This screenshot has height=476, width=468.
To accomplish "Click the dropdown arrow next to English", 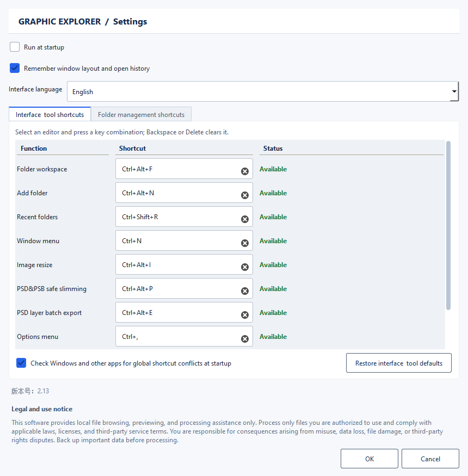I will click(x=454, y=91).
